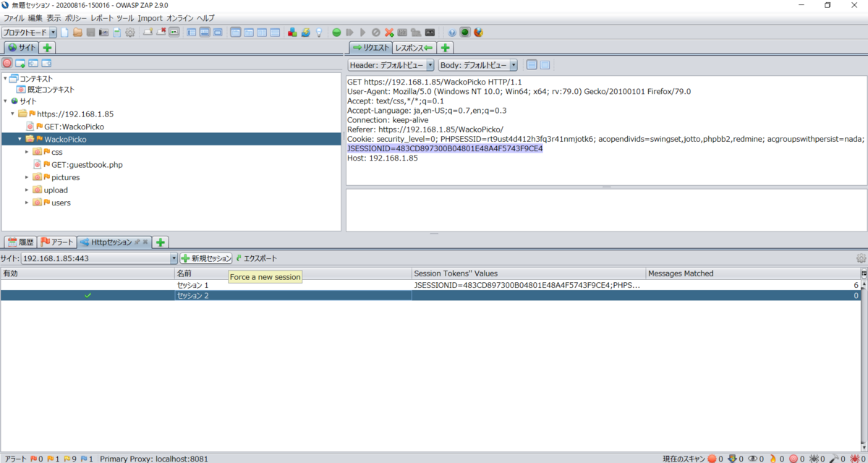868x463 pixels.
Task: Open the プロテクトモード mode dropdown
Action: click(53, 33)
